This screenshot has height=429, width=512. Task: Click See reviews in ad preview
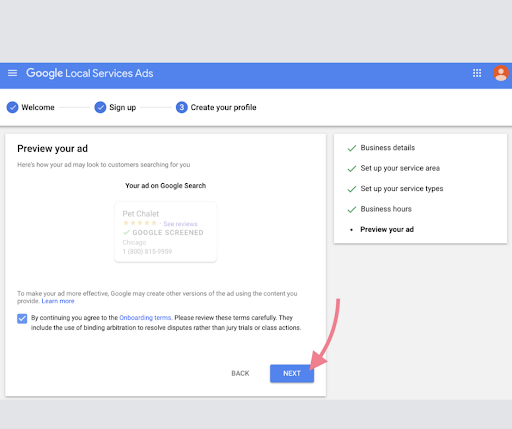[180, 224]
